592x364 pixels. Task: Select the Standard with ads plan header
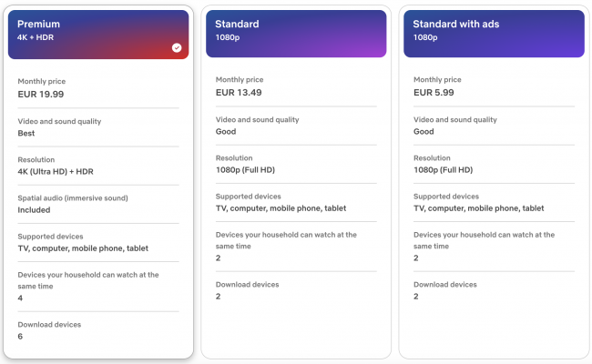click(x=494, y=34)
